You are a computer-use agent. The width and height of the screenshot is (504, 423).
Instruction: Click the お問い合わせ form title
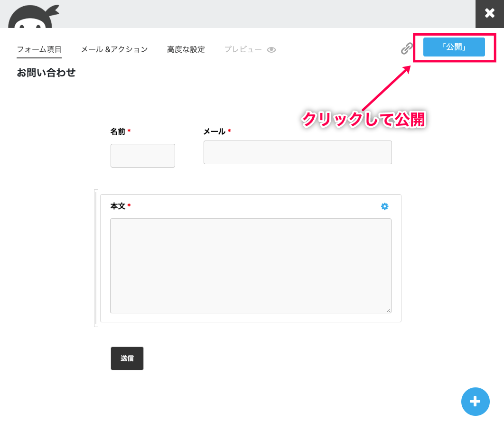(x=46, y=73)
